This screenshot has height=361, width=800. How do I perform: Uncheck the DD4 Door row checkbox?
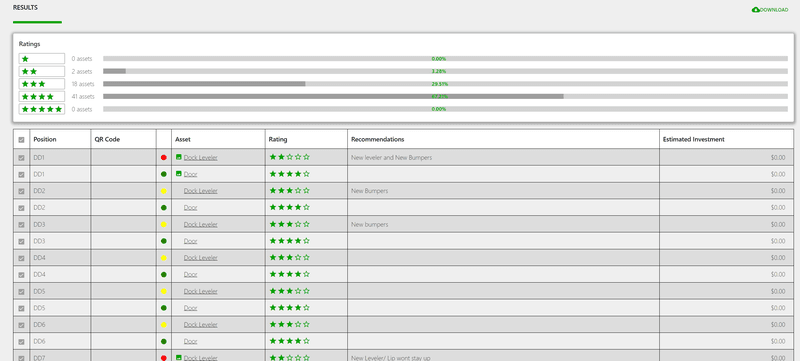(21, 275)
